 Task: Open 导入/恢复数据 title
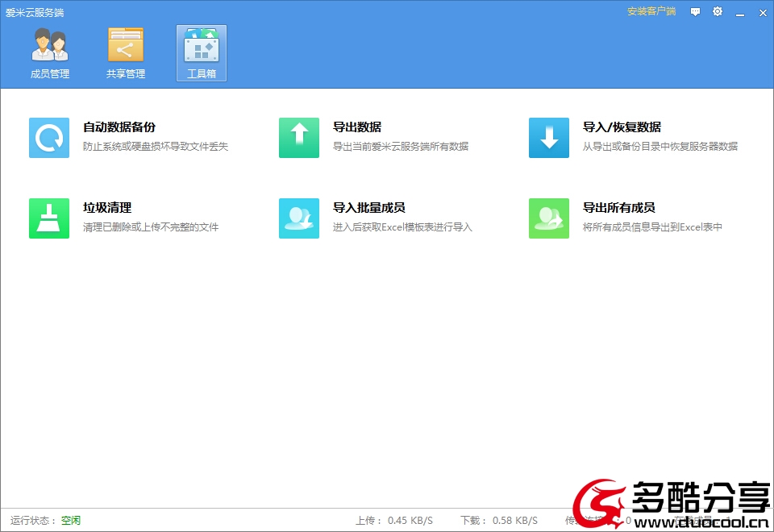[x=622, y=127]
